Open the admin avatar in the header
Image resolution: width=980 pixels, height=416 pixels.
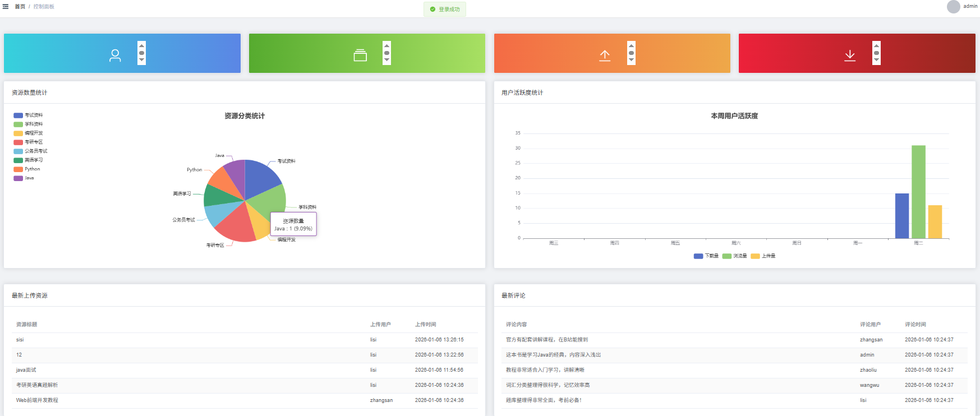pos(954,7)
